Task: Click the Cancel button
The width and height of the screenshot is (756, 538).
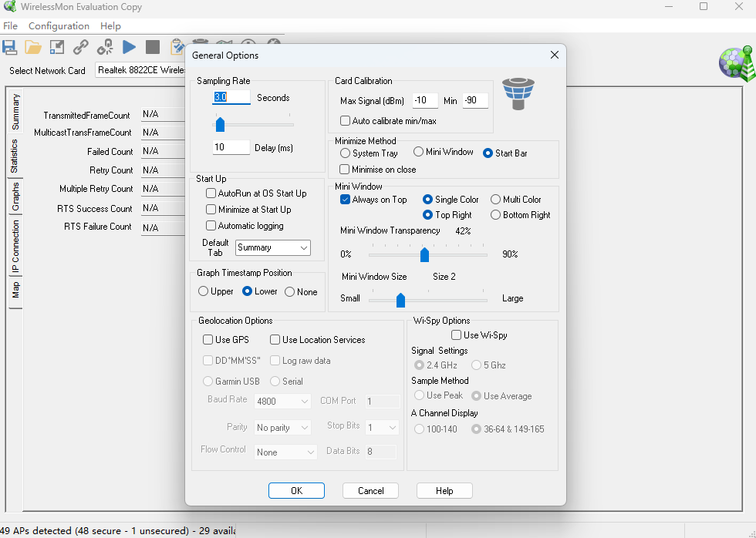Action: coord(371,491)
